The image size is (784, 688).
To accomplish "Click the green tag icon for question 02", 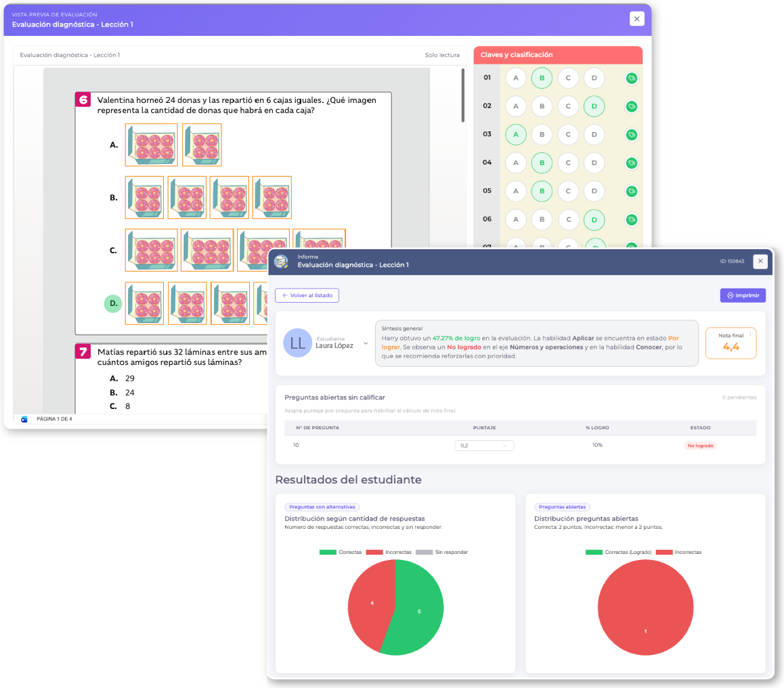I will 632,106.
